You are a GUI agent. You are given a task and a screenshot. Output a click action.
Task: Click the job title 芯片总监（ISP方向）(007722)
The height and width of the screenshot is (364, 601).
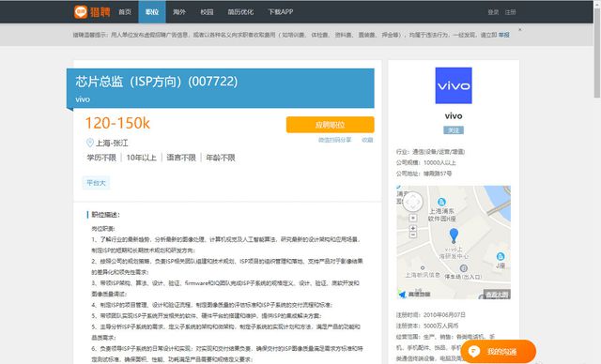157,82
